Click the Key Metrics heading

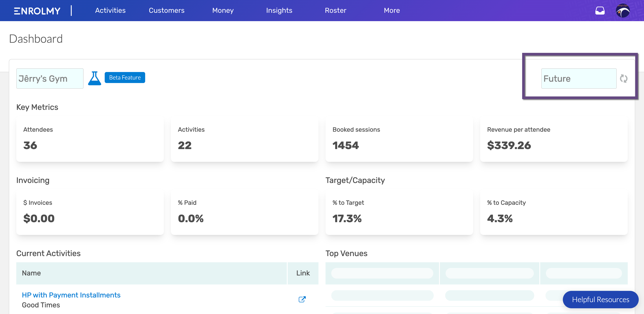pyautogui.click(x=37, y=107)
